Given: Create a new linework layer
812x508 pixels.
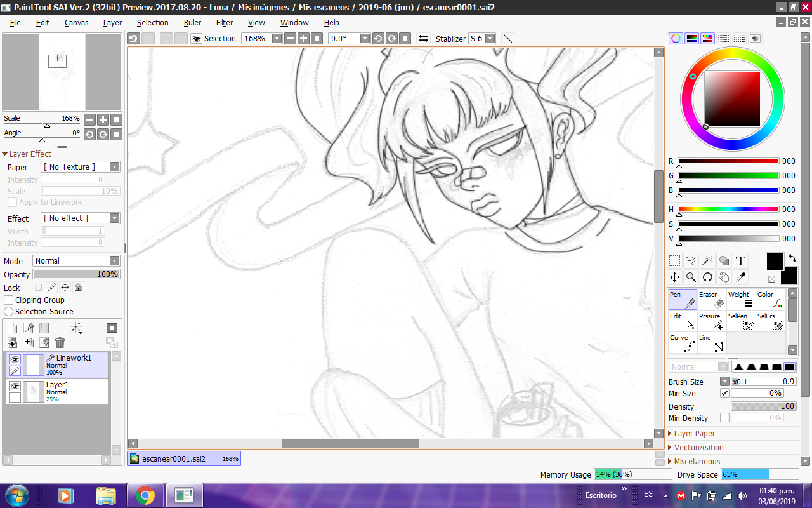Looking at the screenshot, I should pyautogui.click(x=29, y=328).
